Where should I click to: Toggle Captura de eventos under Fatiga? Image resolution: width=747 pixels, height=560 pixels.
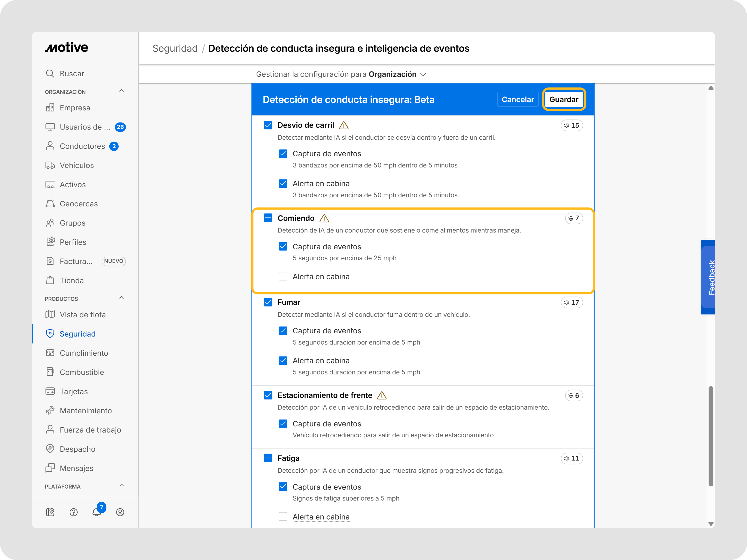(283, 487)
